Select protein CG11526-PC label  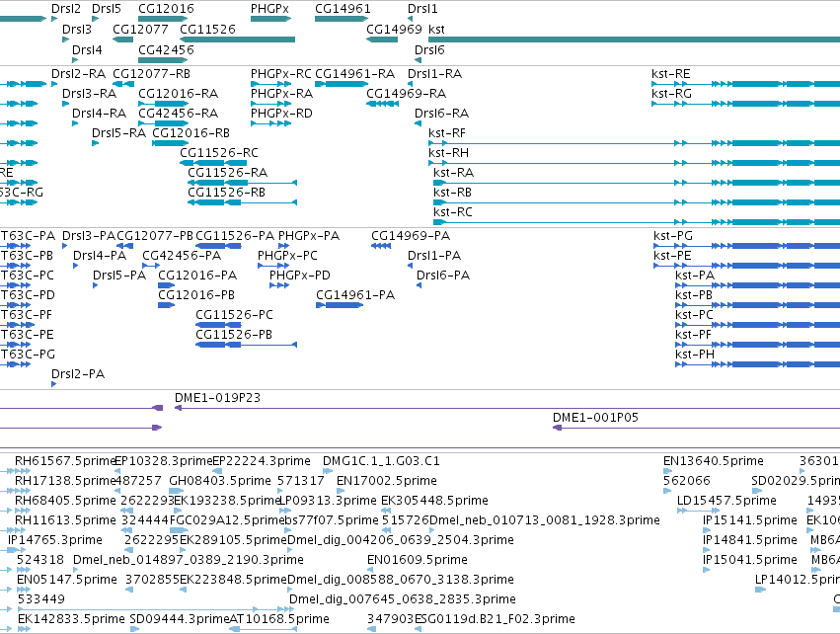tap(234, 315)
